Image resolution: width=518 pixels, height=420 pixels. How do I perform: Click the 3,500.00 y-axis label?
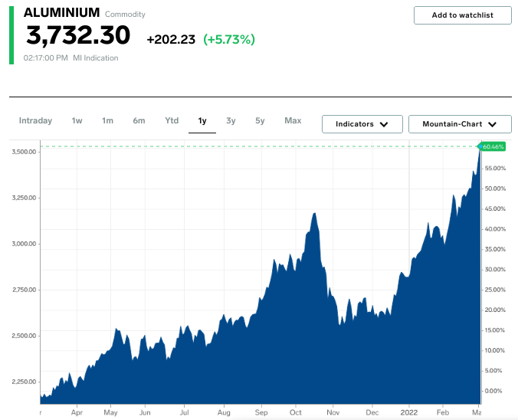[x=24, y=152]
